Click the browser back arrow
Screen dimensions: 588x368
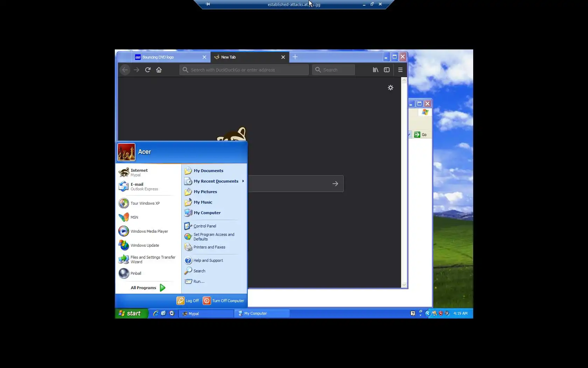[x=125, y=70]
